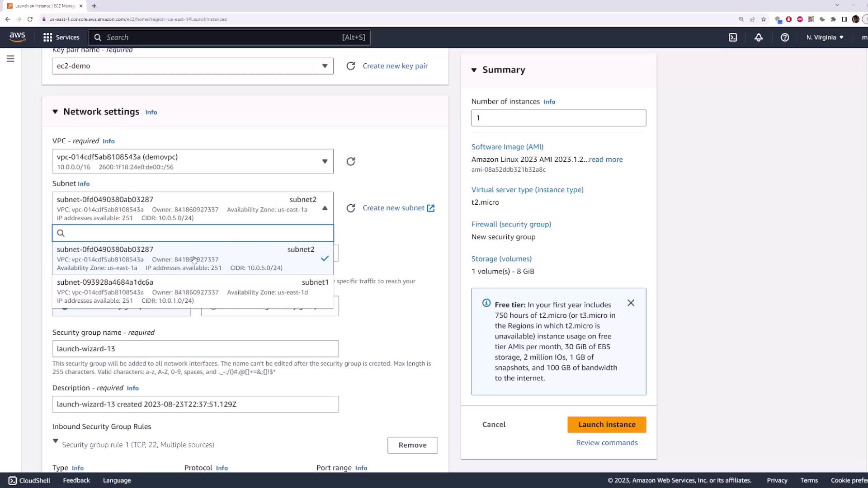Screen dimensions: 868x488
Task: Click the Launch instance button
Action: [x=607, y=425]
